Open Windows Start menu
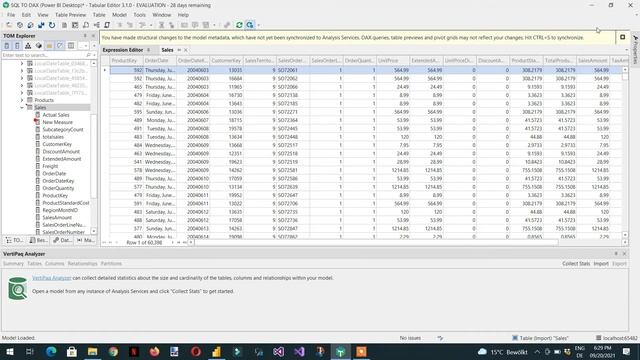This screenshot has height=360, width=640. click(9, 351)
